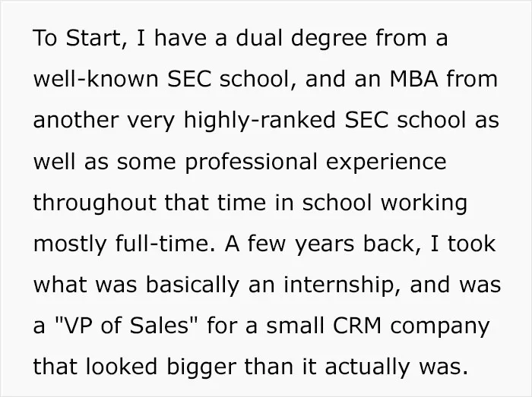Click the word "MBA" in the text

click(414, 79)
